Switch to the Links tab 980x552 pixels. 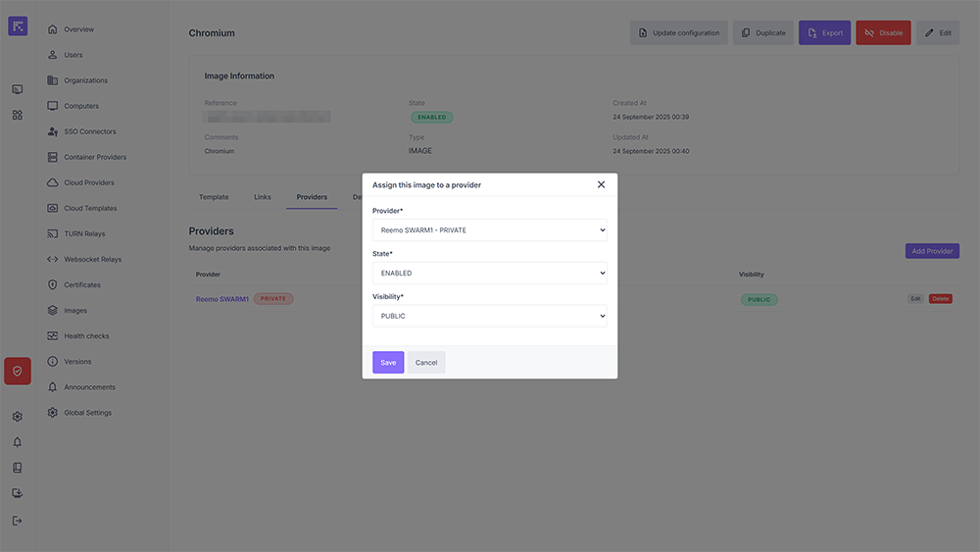click(x=263, y=197)
